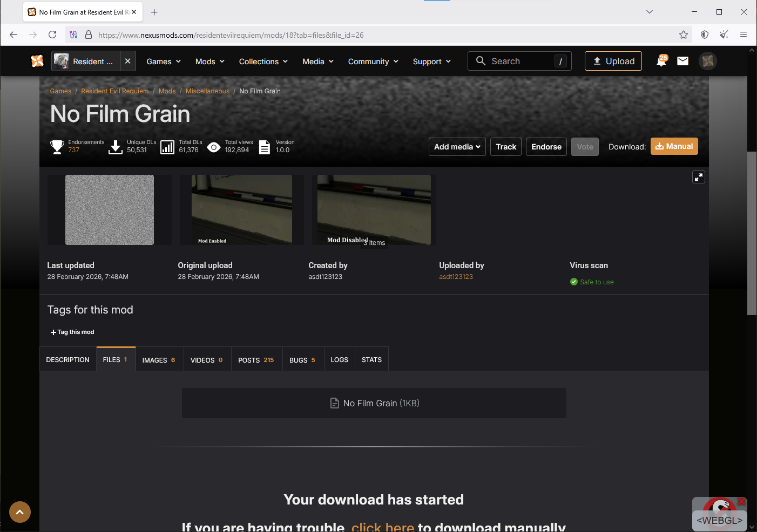
Task: Close the No Film Grain browser tab
Action: [134, 12]
